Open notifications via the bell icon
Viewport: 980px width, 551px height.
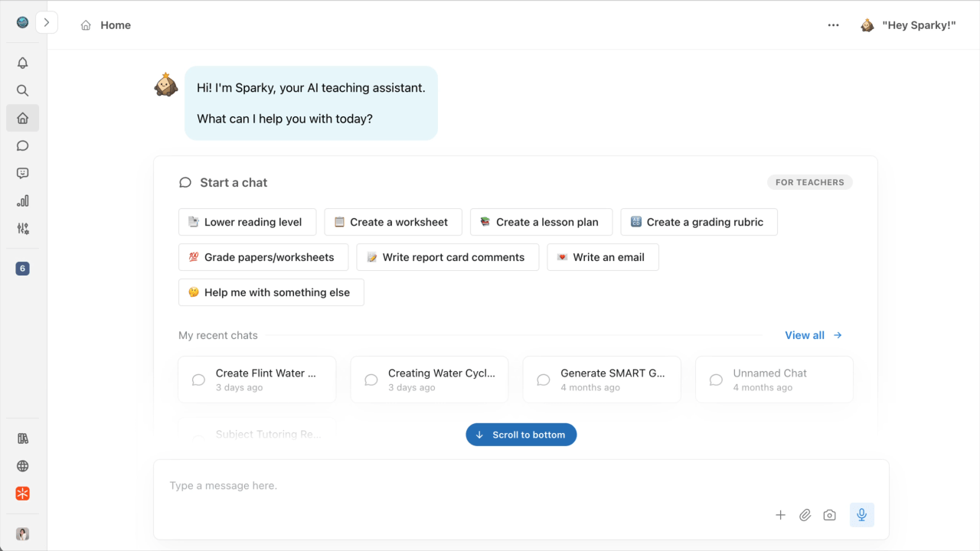point(22,63)
